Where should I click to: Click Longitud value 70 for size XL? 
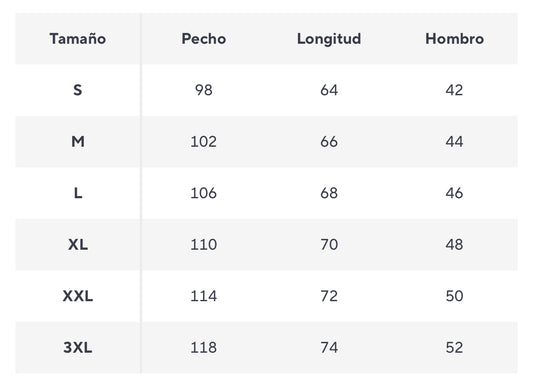pyautogui.click(x=329, y=244)
